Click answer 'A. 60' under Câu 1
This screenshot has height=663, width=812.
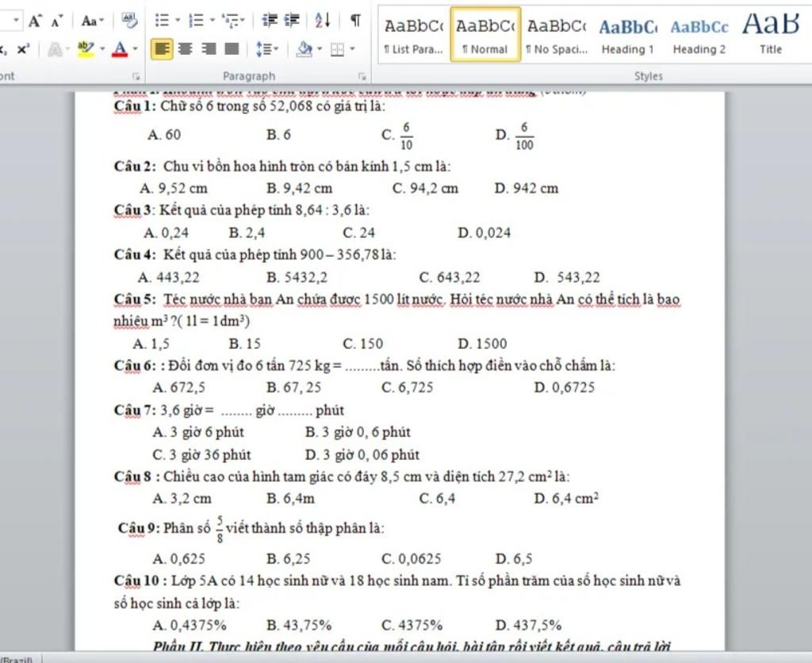pos(164,135)
